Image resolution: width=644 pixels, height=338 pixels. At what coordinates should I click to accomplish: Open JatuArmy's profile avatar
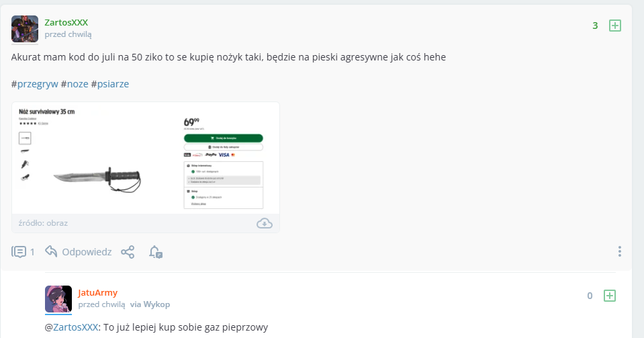[58, 299]
